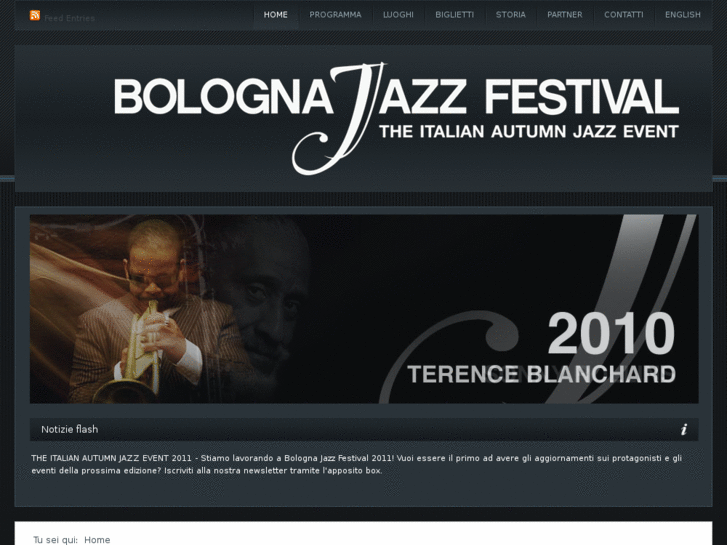Open the PROGRAMMA menu item

pos(335,15)
